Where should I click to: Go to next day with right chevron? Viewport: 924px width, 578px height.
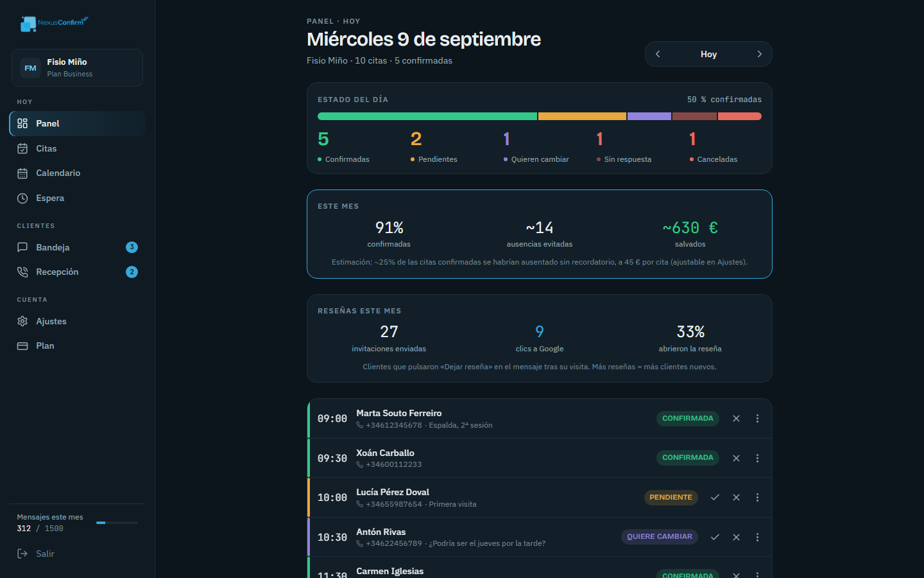click(x=760, y=54)
